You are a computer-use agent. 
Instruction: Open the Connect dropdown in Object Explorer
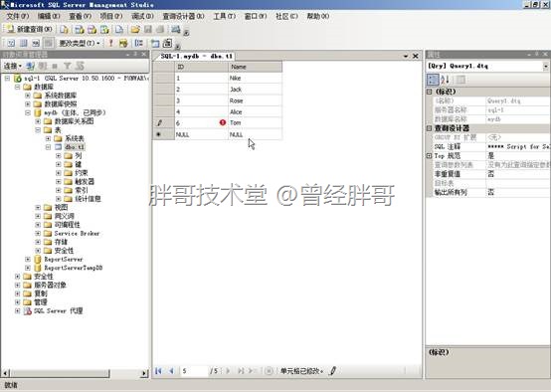[13, 66]
